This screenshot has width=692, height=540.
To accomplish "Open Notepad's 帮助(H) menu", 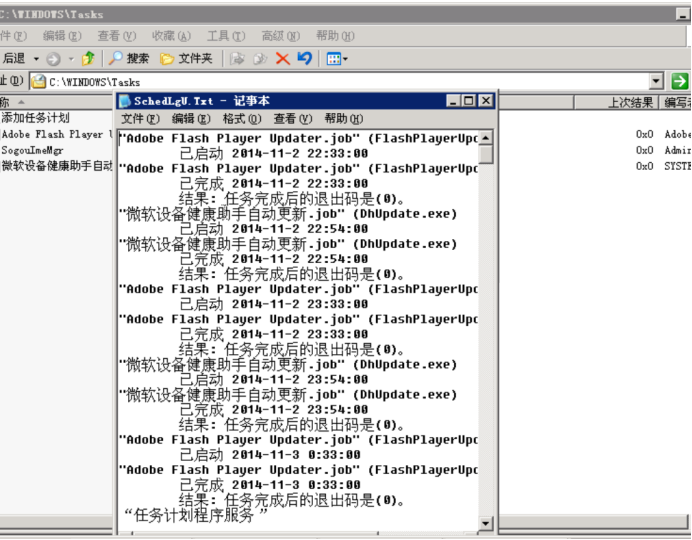I will [x=344, y=119].
